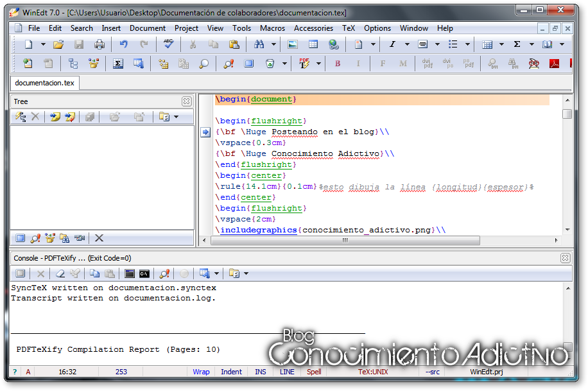This screenshot has height=391, width=588.
Task: Click the red bold B BibTeX button
Action: (x=338, y=64)
